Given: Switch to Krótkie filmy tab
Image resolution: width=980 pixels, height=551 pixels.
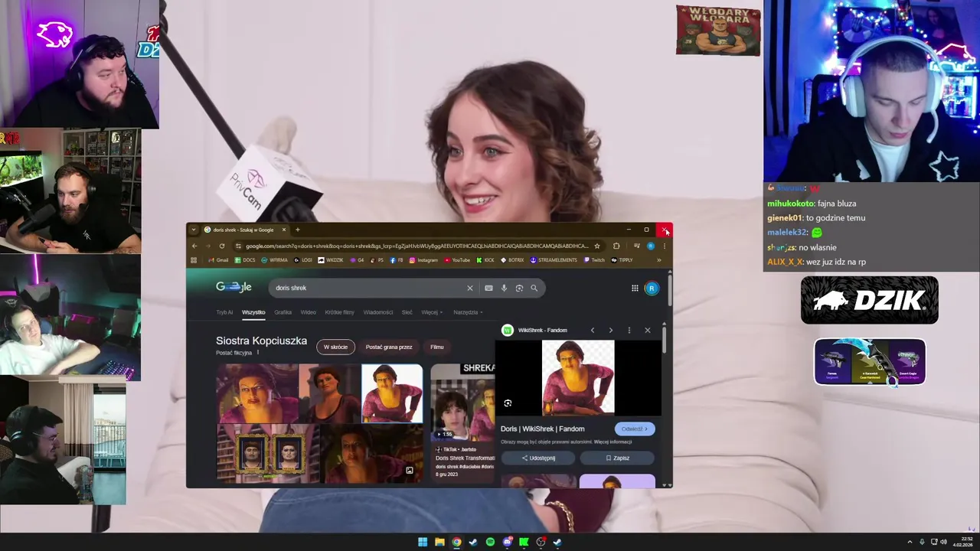Looking at the screenshot, I should click(339, 312).
